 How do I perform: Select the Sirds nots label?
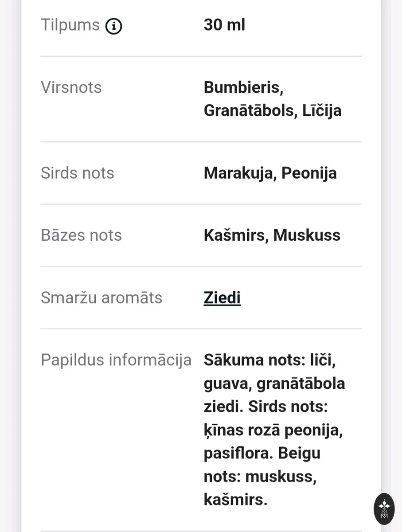tap(77, 173)
